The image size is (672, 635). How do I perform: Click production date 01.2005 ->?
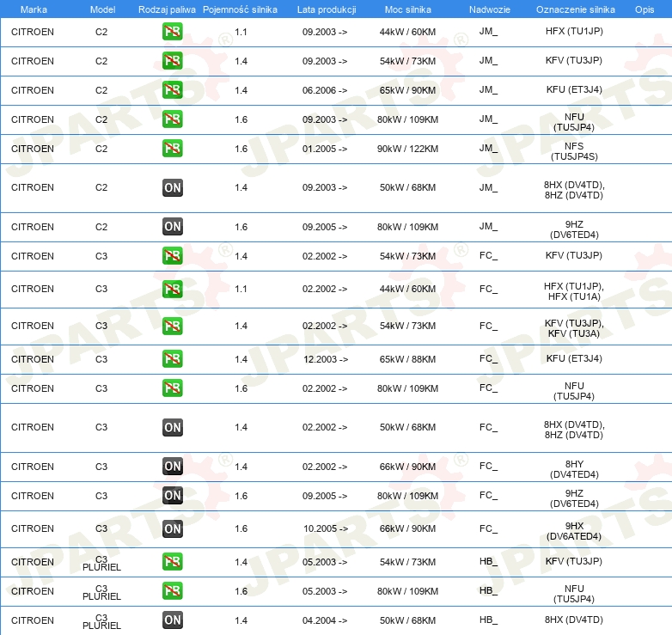pos(325,149)
